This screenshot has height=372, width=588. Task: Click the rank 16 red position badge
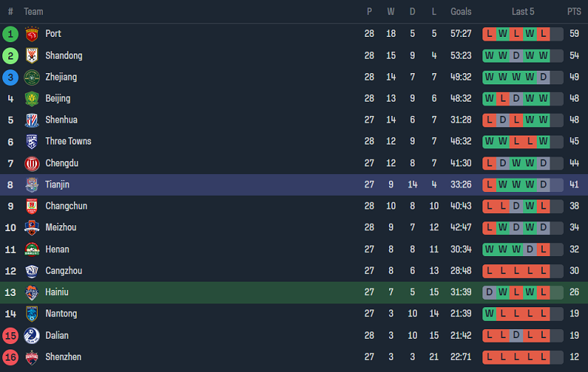pyautogui.click(x=11, y=357)
